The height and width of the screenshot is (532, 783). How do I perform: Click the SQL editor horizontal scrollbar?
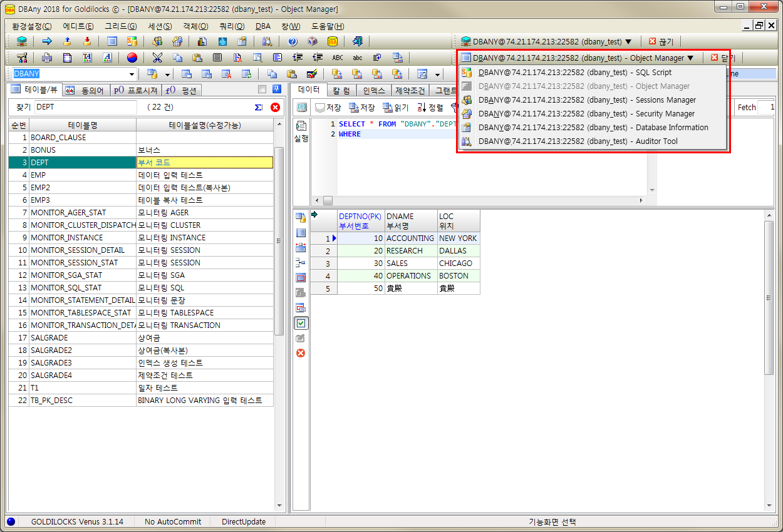tap(479, 200)
